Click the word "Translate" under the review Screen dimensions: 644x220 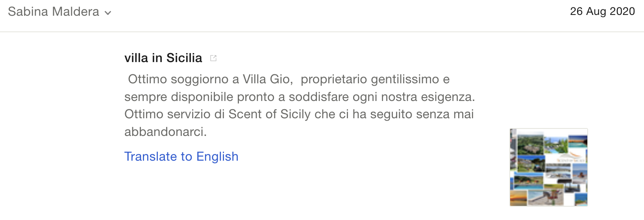(x=150, y=156)
